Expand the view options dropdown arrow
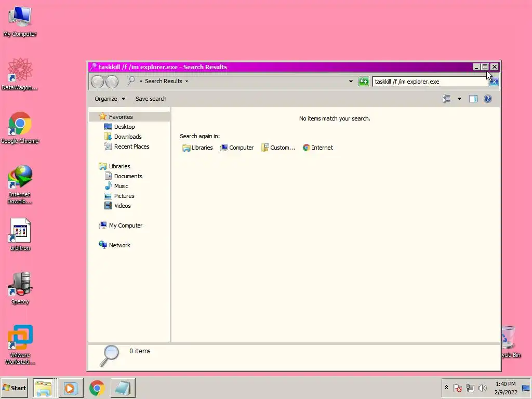 click(459, 99)
